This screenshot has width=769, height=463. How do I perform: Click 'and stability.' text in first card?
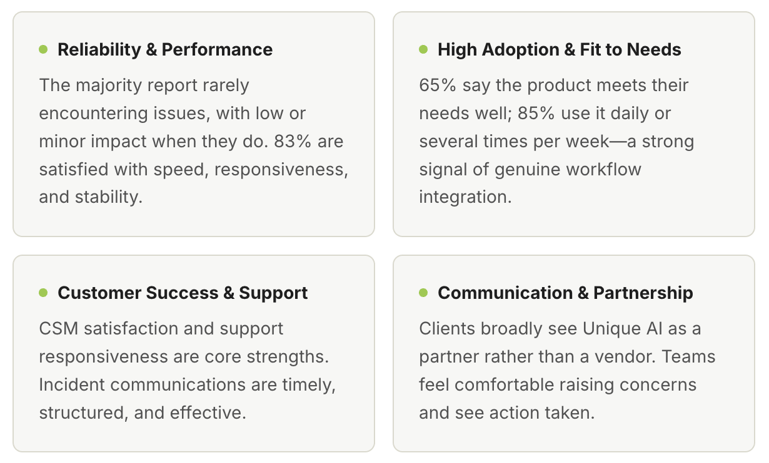[91, 197]
